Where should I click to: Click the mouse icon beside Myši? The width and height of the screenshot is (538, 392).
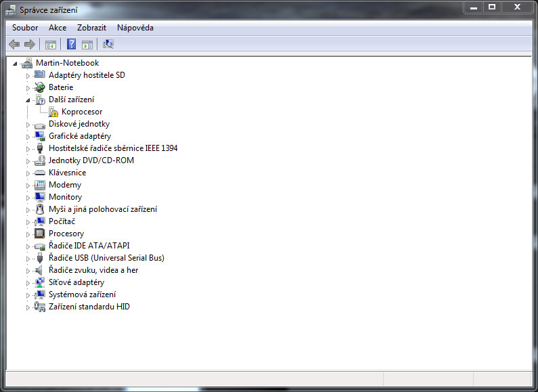click(x=40, y=209)
